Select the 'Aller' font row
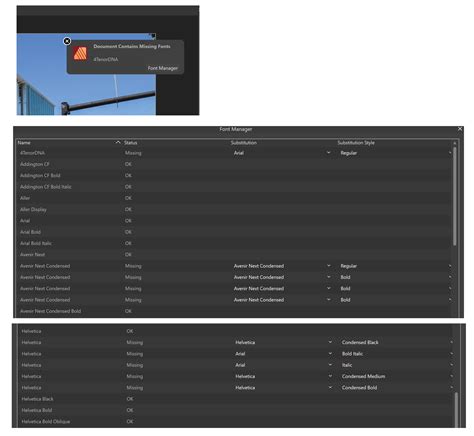This screenshot has height=436, width=474. pyautogui.click(x=234, y=198)
